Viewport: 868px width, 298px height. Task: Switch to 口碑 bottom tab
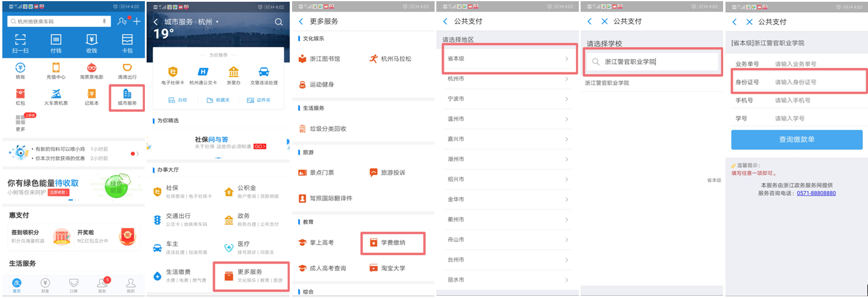[x=74, y=285]
